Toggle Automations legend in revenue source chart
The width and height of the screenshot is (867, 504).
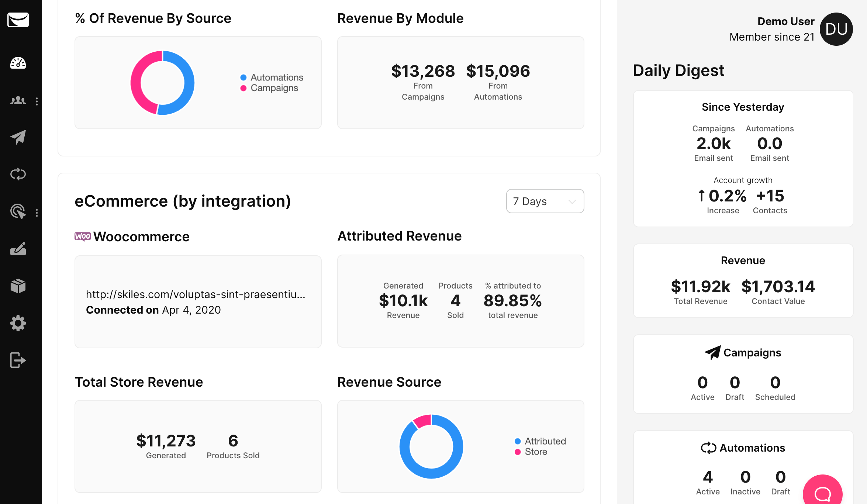coord(276,77)
